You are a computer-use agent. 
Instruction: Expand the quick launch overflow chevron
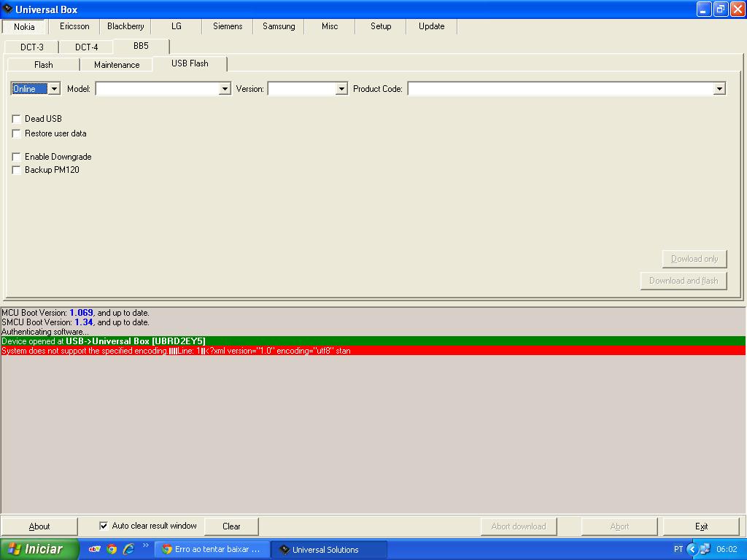146,545
